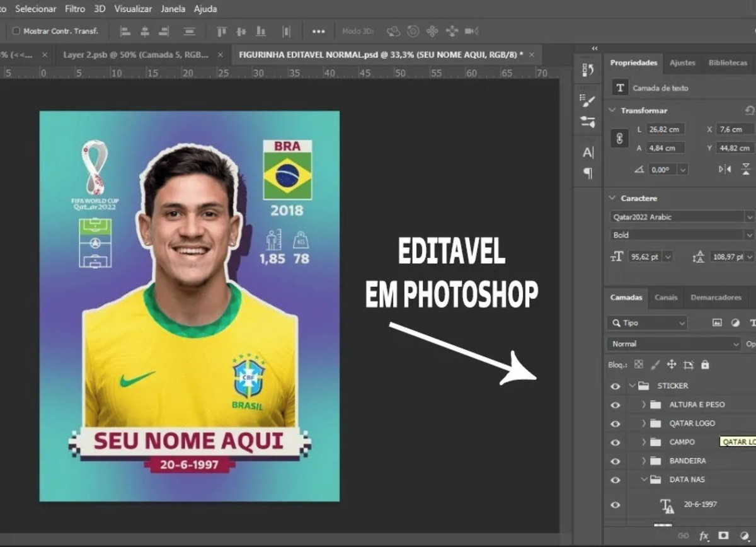Click the link layers icon
The image size is (756, 547).
pyautogui.click(x=683, y=536)
